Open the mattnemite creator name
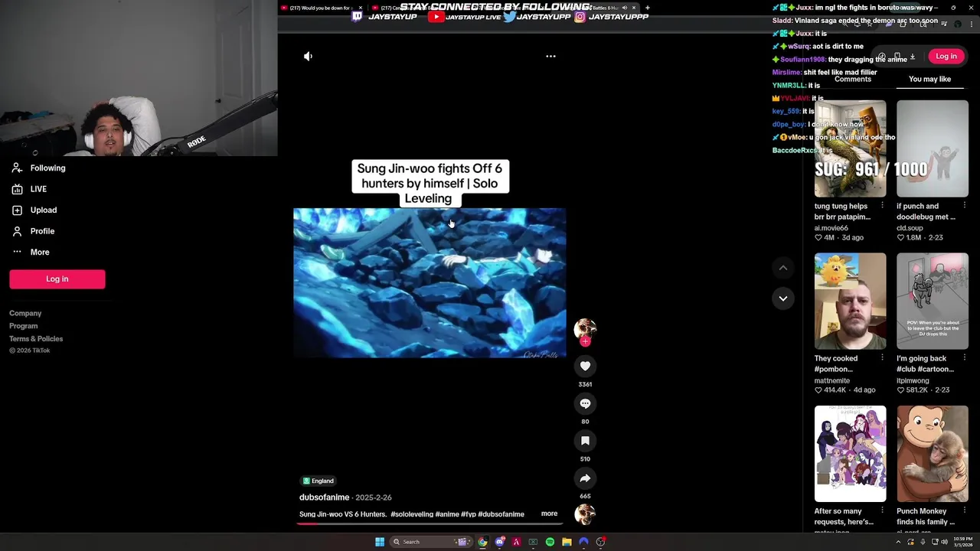 (831, 380)
